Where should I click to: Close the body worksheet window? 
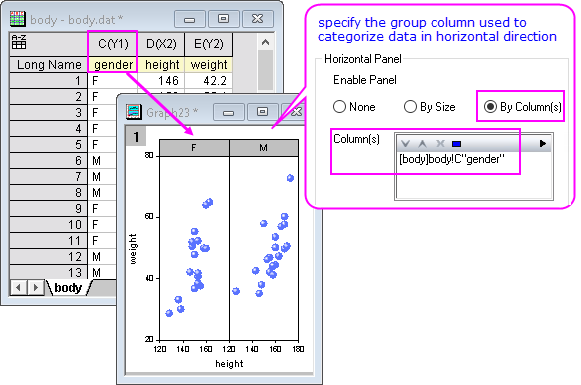[x=258, y=19]
